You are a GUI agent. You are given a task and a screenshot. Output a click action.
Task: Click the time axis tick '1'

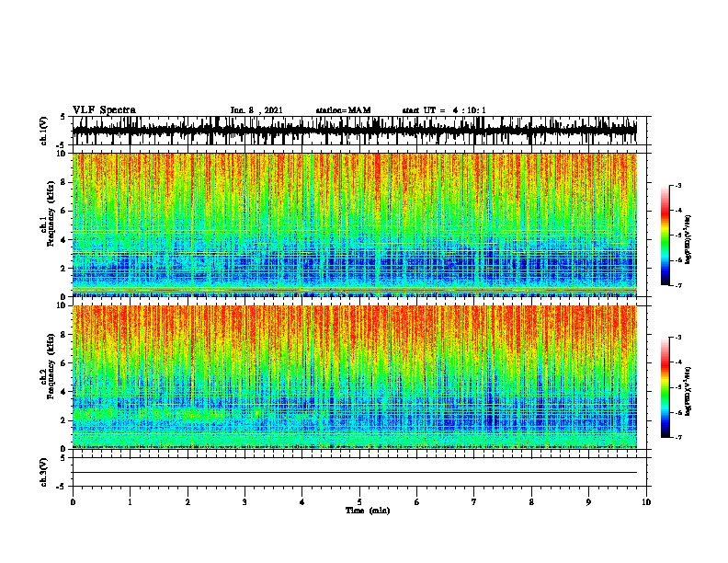[130, 502]
